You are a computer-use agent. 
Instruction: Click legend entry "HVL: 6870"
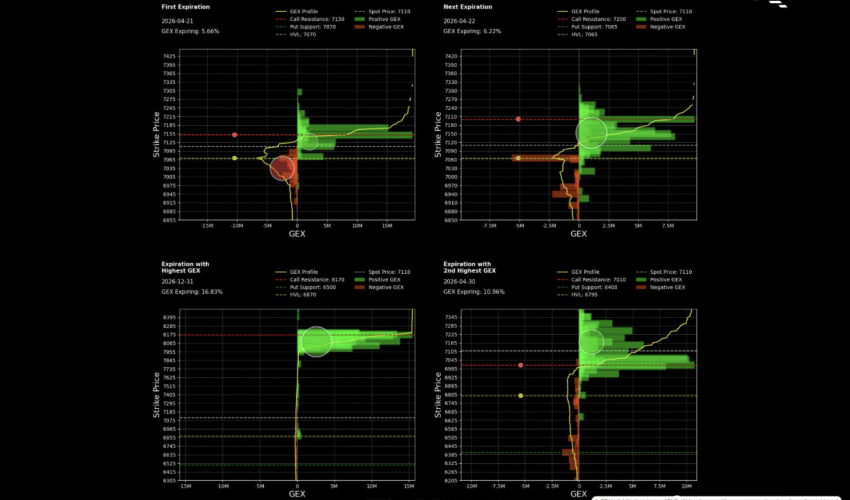click(x=296, y=295)
